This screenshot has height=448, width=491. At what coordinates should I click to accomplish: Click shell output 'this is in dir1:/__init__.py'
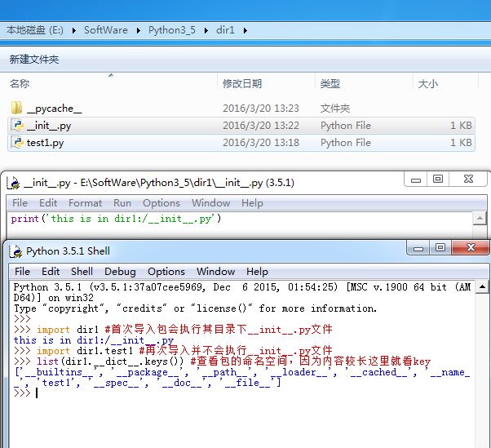[94, 340]
